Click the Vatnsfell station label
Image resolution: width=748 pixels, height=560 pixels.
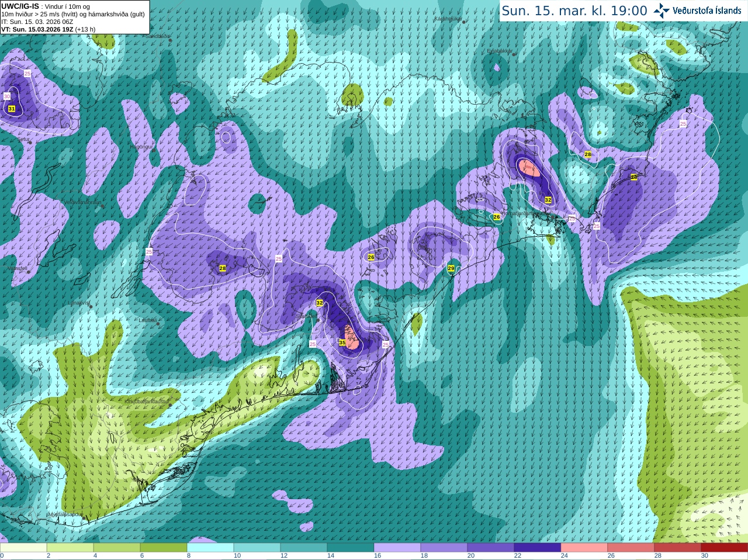tap(17, 268)
